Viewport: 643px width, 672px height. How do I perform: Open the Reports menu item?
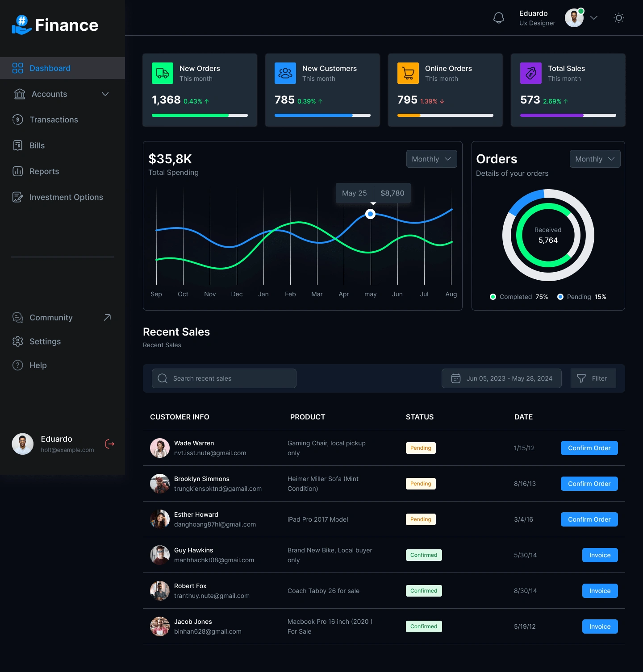44,171
